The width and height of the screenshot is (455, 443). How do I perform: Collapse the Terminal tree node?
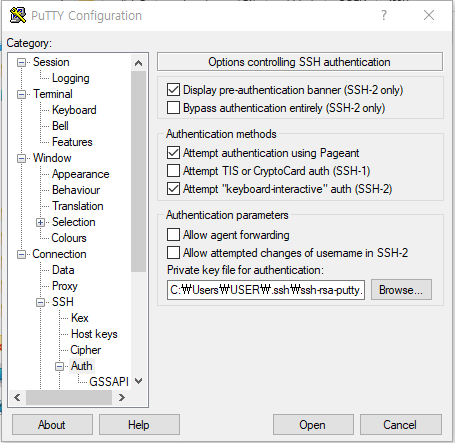(x=21, y=94)
